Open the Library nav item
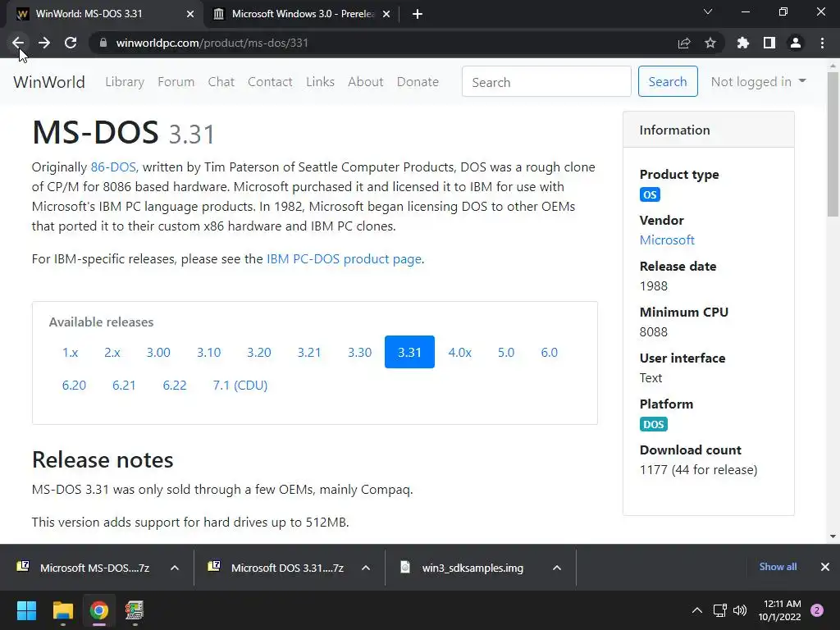 (125, 82)
